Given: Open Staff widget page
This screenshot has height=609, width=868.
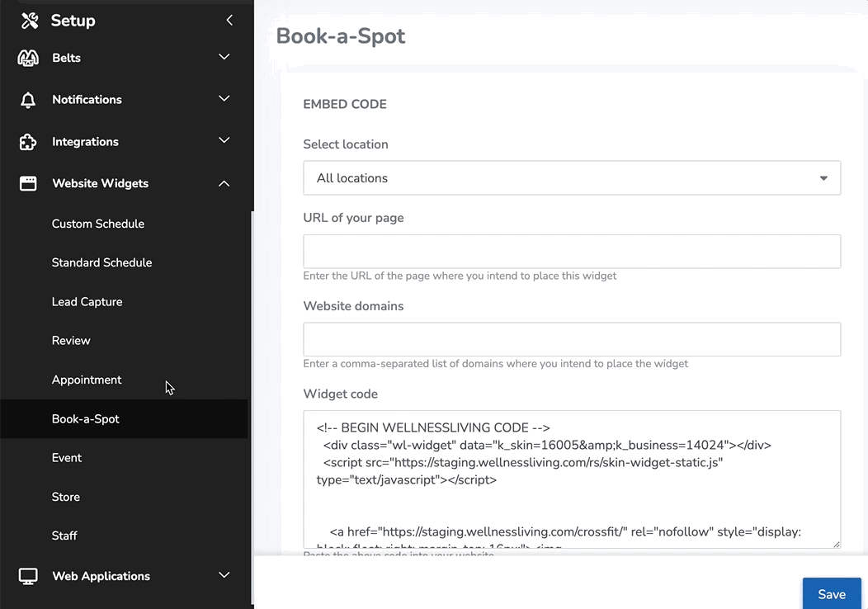Looking at the screenshot, I should (x=64, y=536).
